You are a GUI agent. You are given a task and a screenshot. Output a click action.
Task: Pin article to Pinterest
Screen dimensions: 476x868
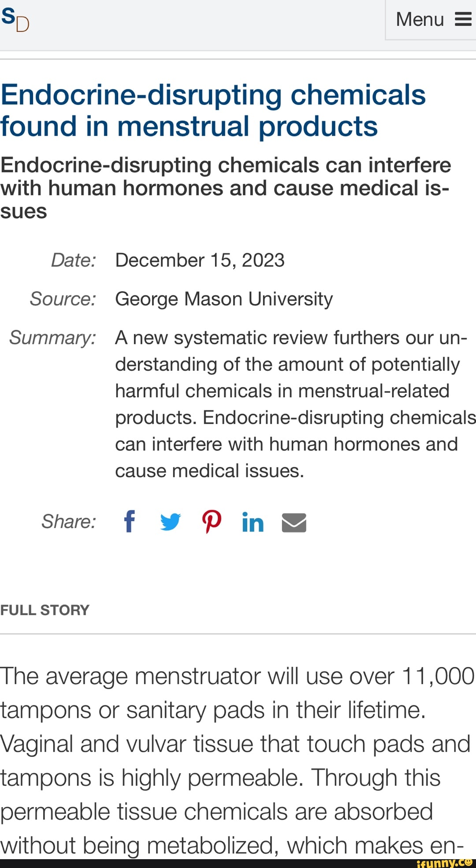point(212,522)
